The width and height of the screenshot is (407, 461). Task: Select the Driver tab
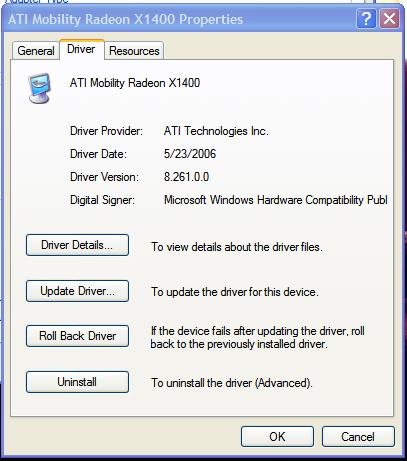point(81,49)
